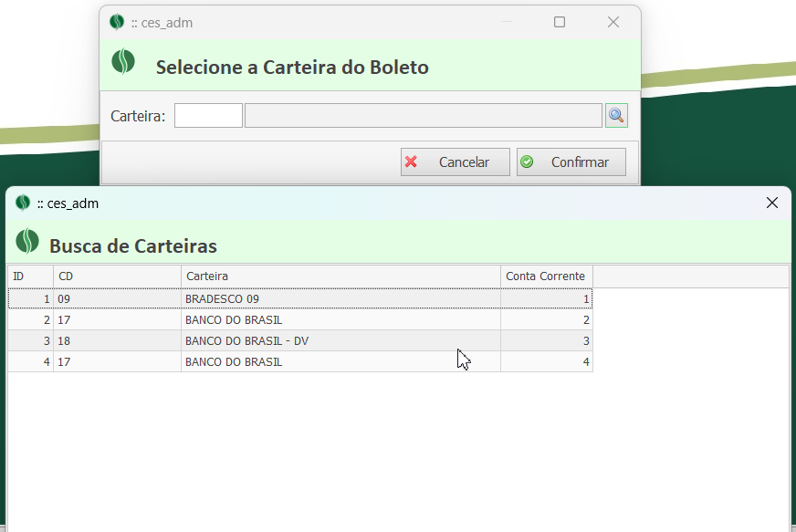Select the BANCO DO BRASIL - DV row
Image resolution: width=796 pixels, height=532 pixels.
[300, 340]
